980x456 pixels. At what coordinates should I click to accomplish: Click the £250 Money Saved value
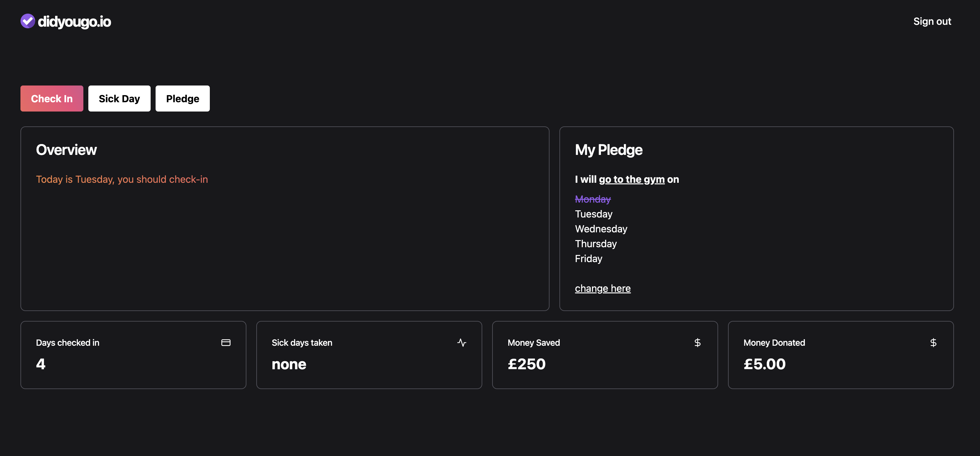click(x=527, y=364)
